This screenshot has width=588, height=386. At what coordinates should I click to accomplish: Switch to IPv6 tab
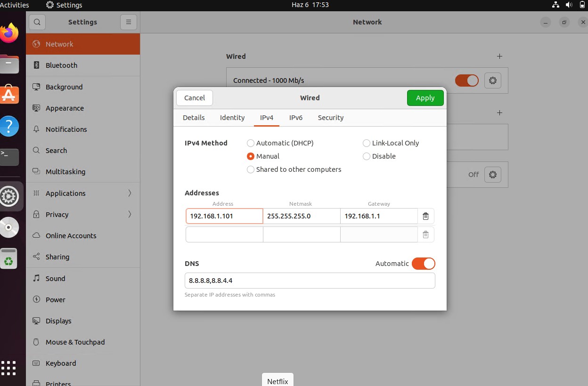click(296, 118)
